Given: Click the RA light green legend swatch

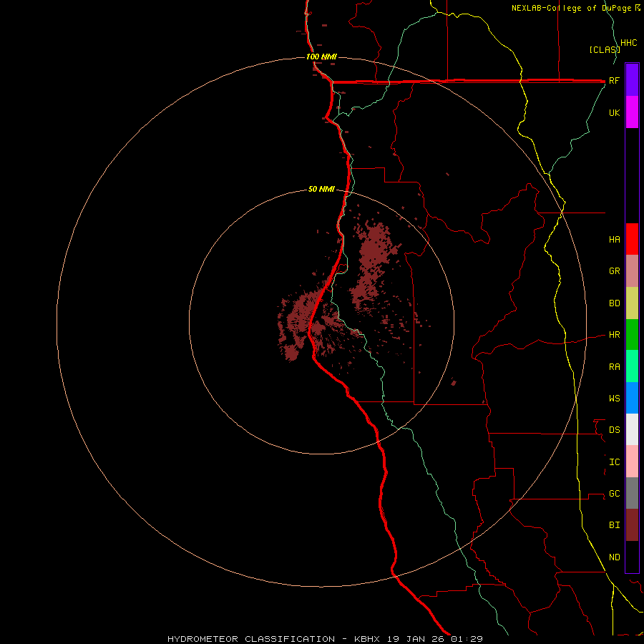Looking at the screenshot, I should tap(632, 366).
